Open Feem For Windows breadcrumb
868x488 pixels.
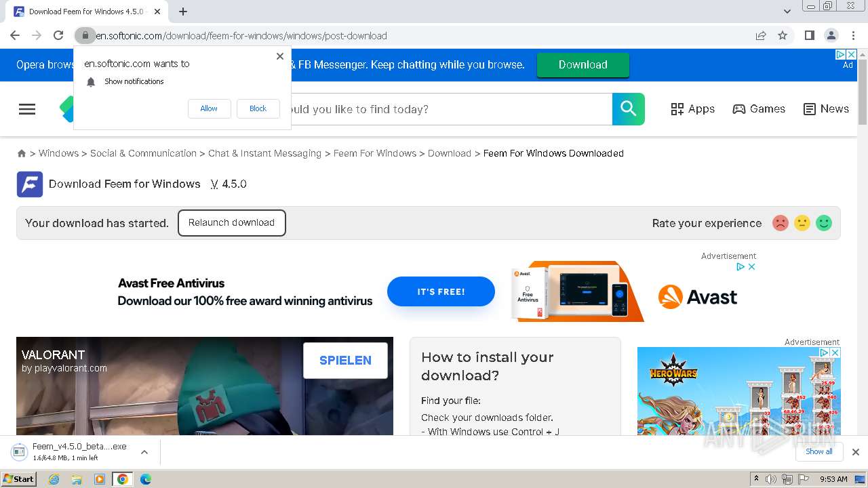[375, 153]
